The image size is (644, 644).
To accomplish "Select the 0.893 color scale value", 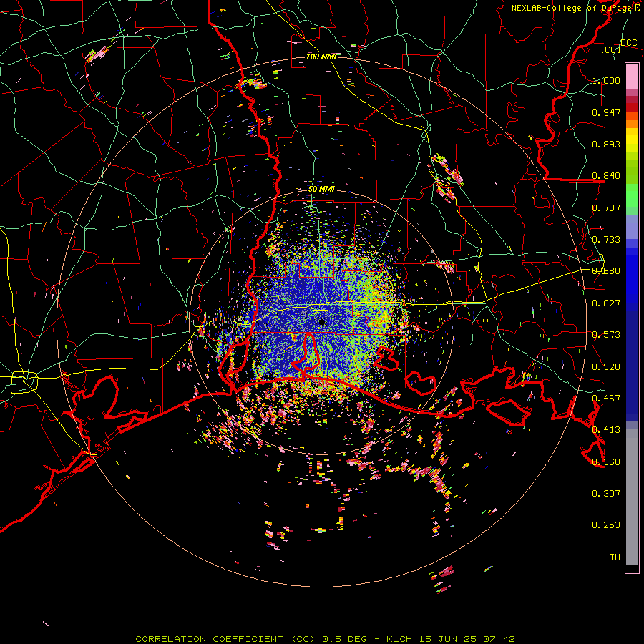I will pos(606,144).
